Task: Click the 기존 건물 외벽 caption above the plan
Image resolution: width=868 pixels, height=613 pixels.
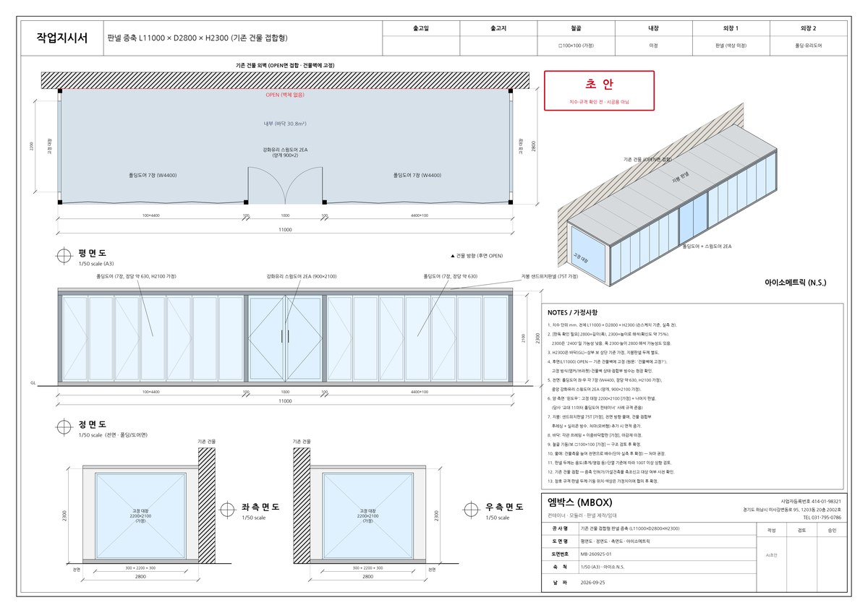Action: coord(285,65)
